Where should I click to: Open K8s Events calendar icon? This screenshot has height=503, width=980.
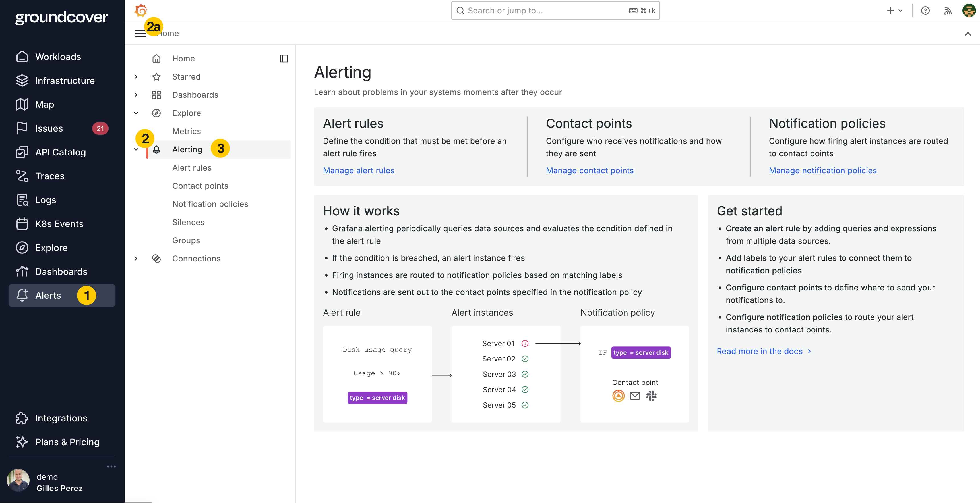tap(22, 224)
